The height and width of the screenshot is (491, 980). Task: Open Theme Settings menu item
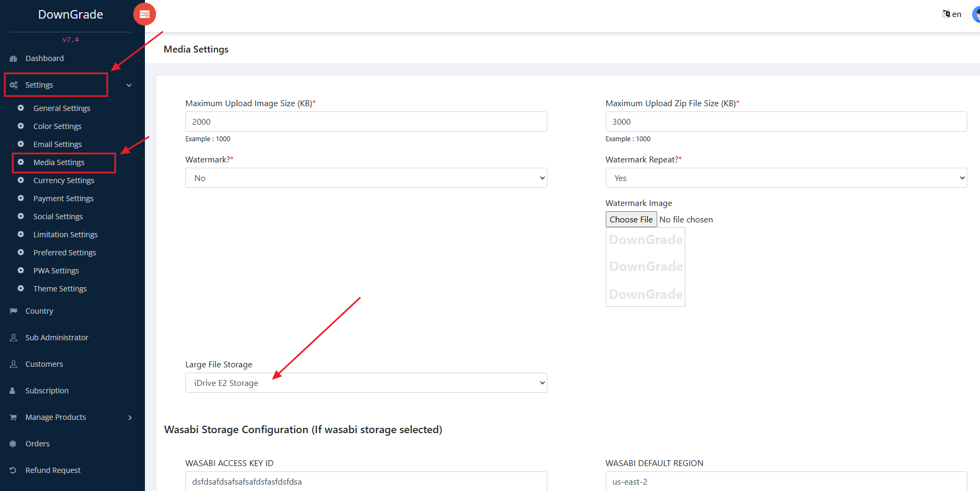point(60,289)
